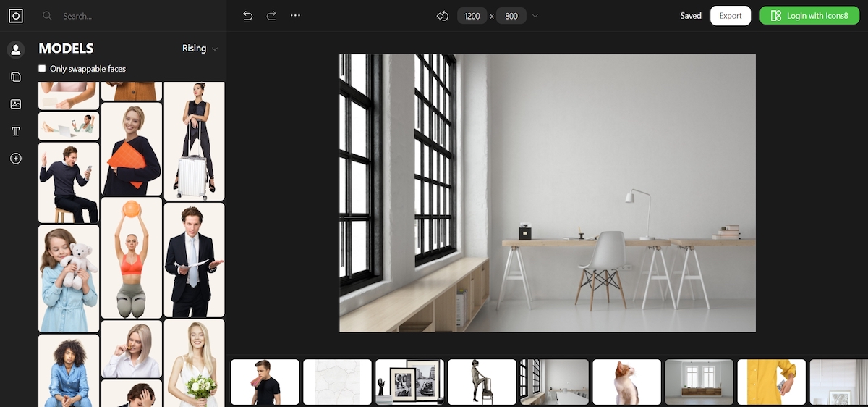This screenshot has width=868, height=407.
Task: Select the people with laptop model thumbnail
Action: pos(69,126)
